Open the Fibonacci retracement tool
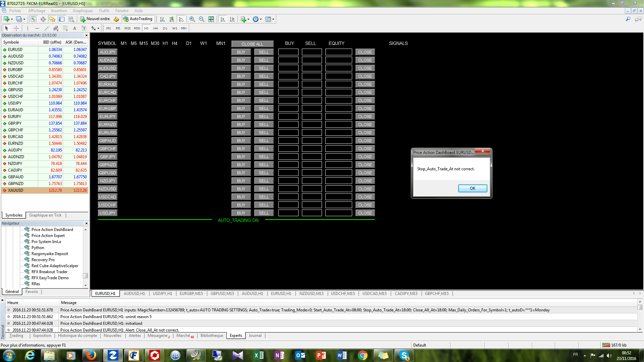644x362 pixels. pos(65,28)
